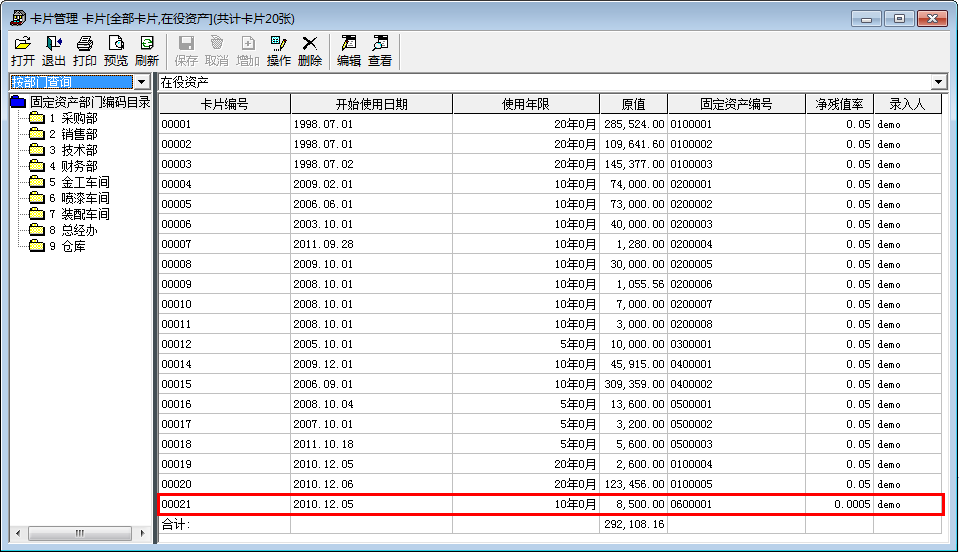Click the 编辑 (Edit) toolbar icon
Screen dimensions: 959x552
click(x=349, y=51)
